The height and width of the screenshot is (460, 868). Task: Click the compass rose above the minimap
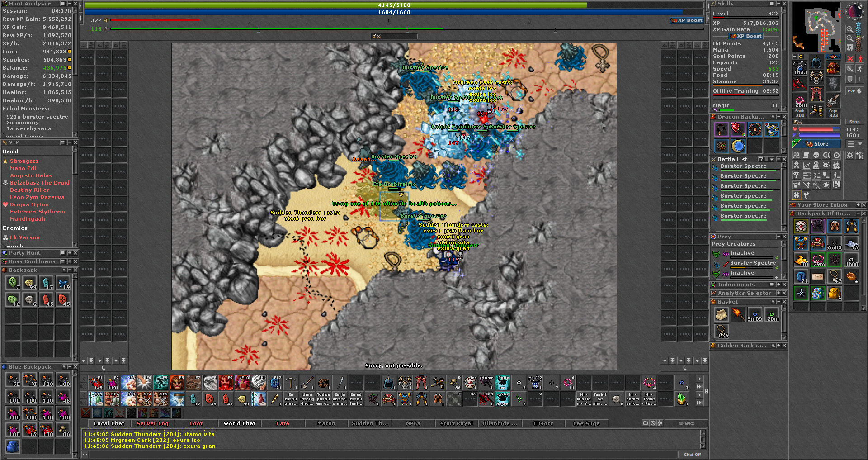854,12
